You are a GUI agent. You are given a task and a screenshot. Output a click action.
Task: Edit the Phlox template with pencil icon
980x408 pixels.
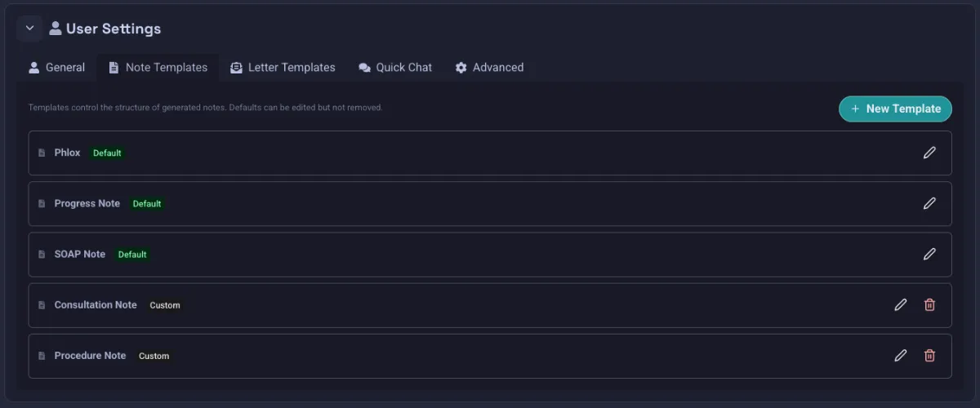tap(929, 153)
